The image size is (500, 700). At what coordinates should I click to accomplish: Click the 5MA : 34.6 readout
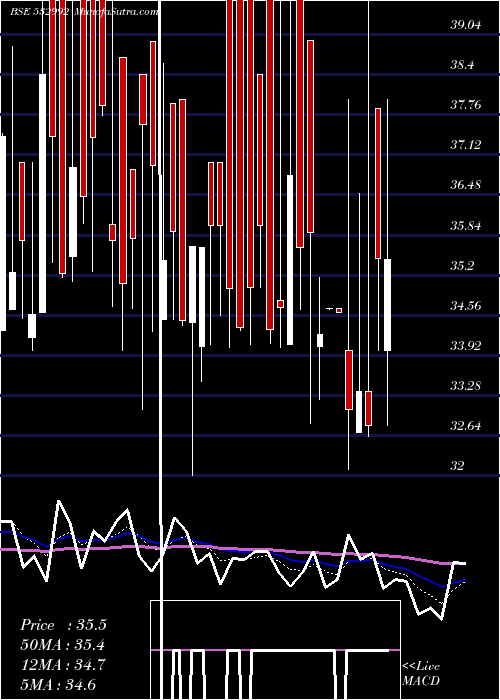58,685
